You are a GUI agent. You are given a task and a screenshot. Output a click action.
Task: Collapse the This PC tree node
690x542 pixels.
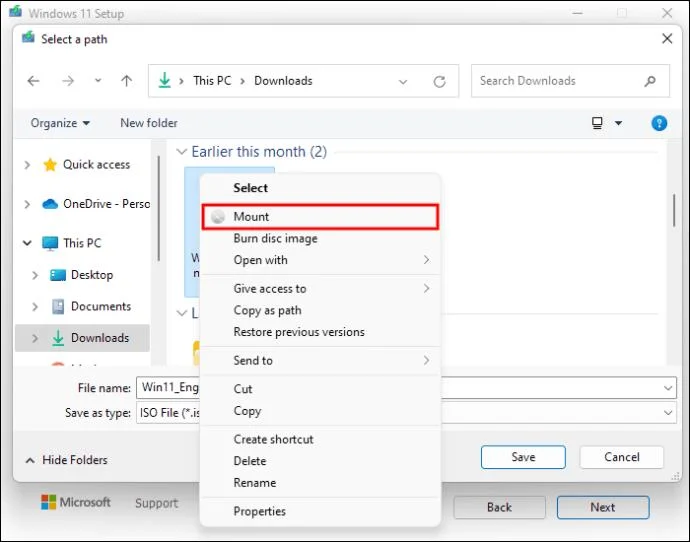click(x=27, y=243)
